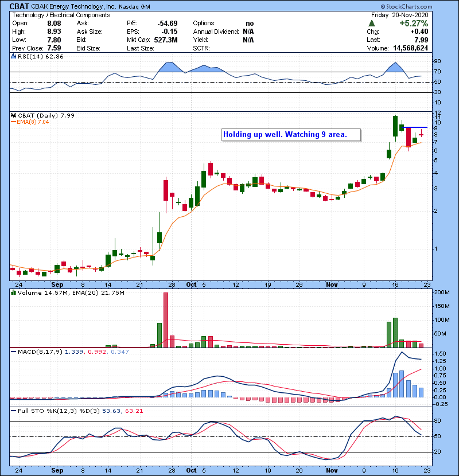Select the High value 8.93
Image resolution: width=459 pixels, height=476 pixels.
pyautogui.click(x=54, y=32)
